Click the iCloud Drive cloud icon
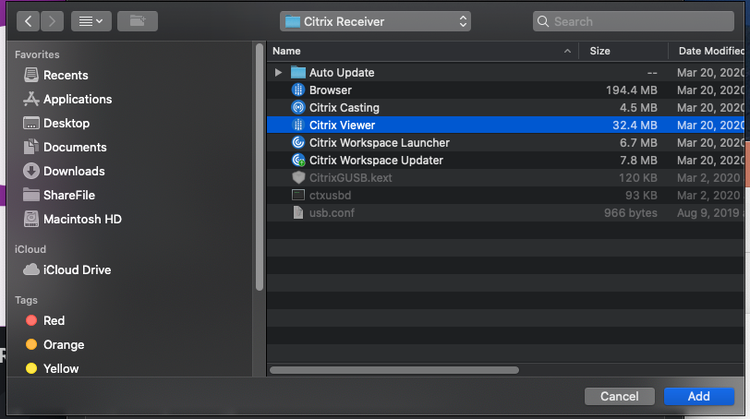Image resolution: width=750 pixels, height=419 pixels. (x=31, y=269)
